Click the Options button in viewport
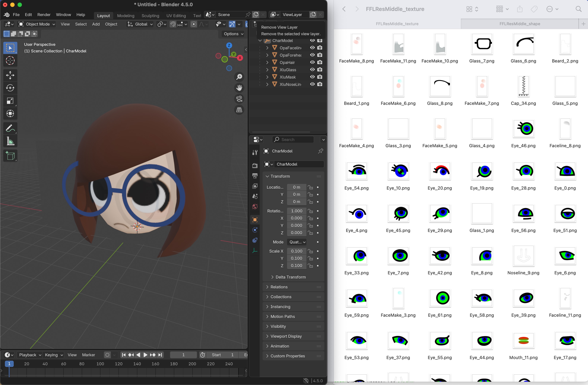 (x=233, y=34)
